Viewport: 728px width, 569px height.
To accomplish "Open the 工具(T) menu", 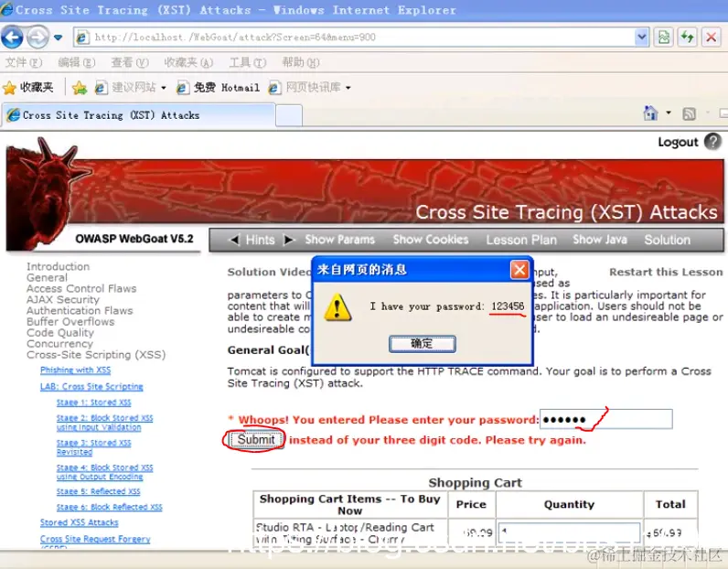I will (248, 62).
